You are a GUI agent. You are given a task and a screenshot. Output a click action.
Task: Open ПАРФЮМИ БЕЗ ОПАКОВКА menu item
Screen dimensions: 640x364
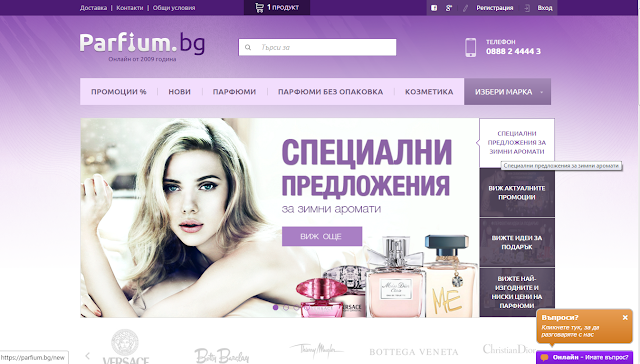click(x=330, y=92)
